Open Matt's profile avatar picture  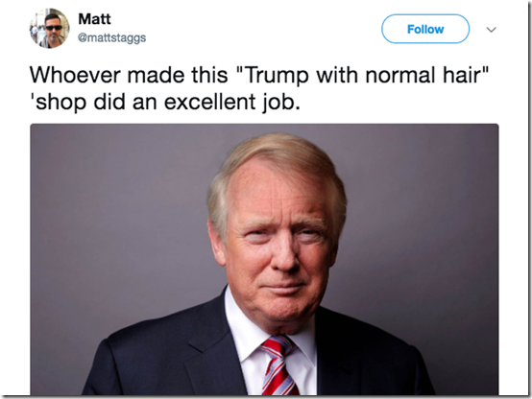pos(50,29)
